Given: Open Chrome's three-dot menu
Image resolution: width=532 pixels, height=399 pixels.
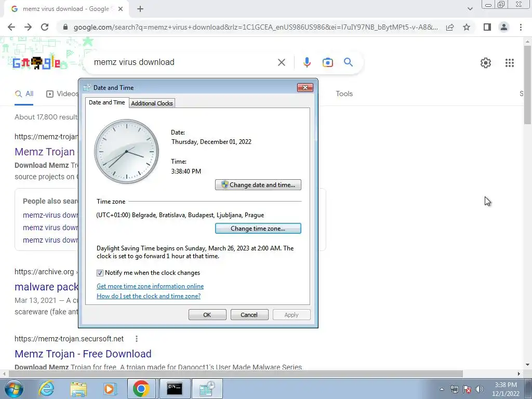Looking at the screenshot, I should point(521,27).
